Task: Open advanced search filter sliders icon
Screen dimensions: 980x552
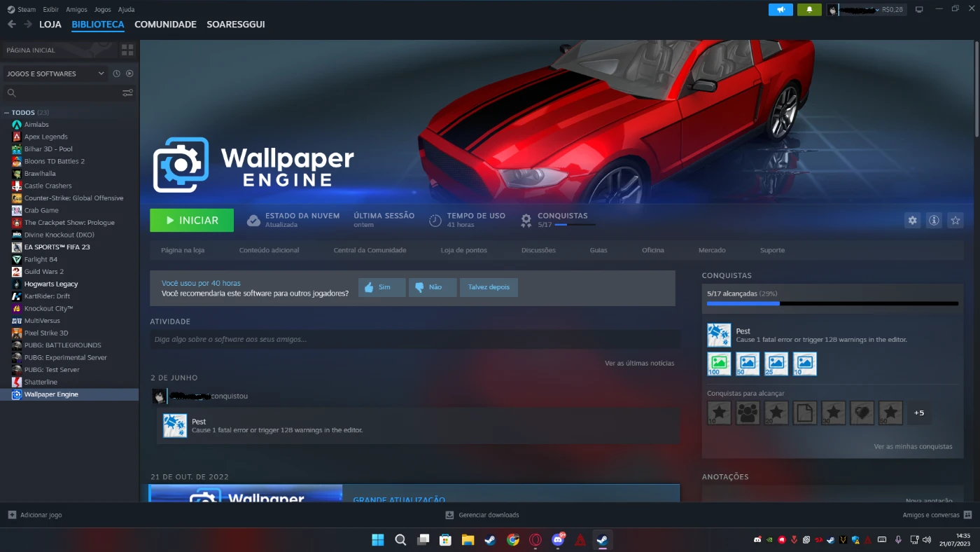Action: 127,92
